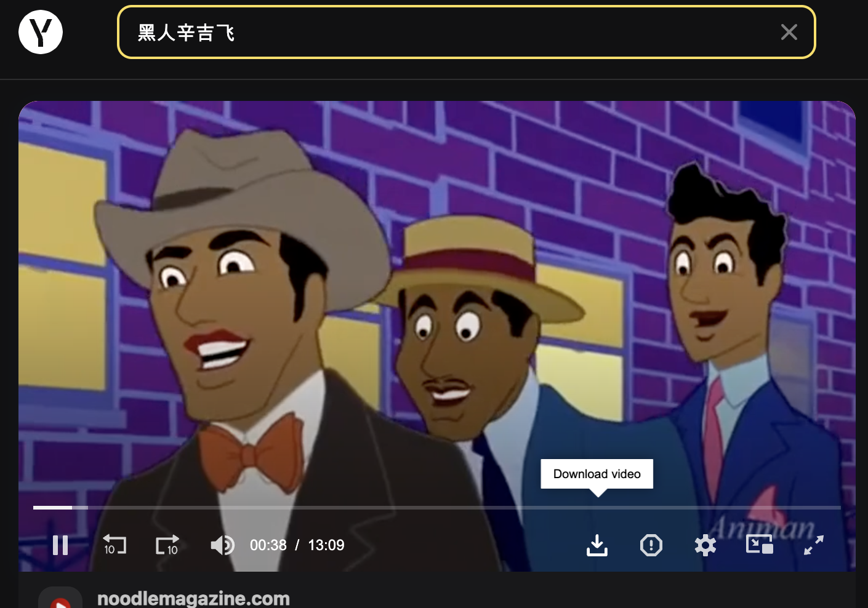Switch to picture-in-picture mode

click(x=760, y=545)
